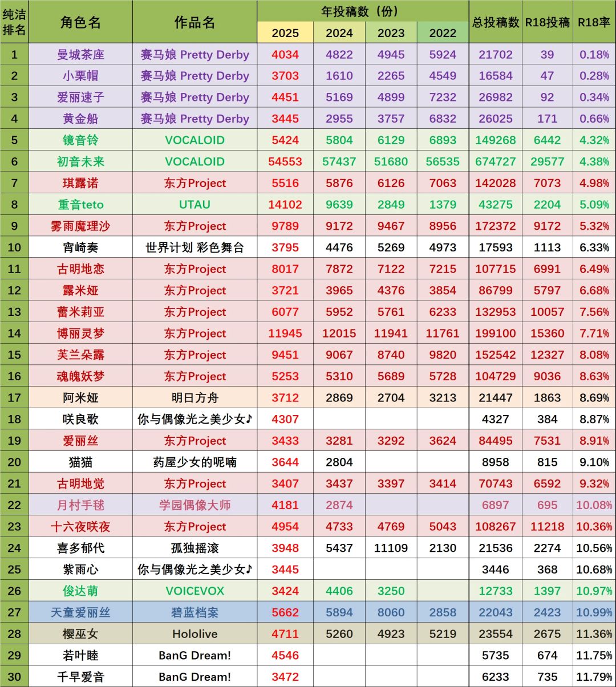The width and height of the screenshot is (616, 687).
Task: Click work title Hololive
Action: coord(194,634)
